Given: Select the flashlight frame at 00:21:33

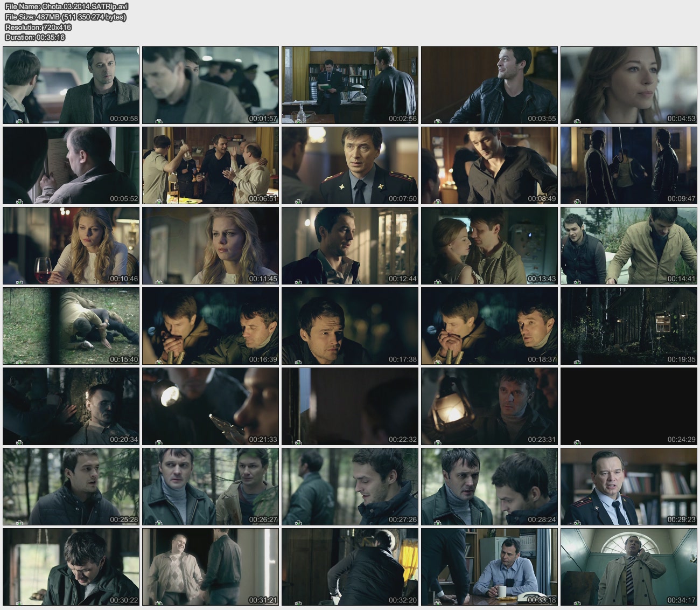Looking at the screenshot, I should click(x=210, y=406).
